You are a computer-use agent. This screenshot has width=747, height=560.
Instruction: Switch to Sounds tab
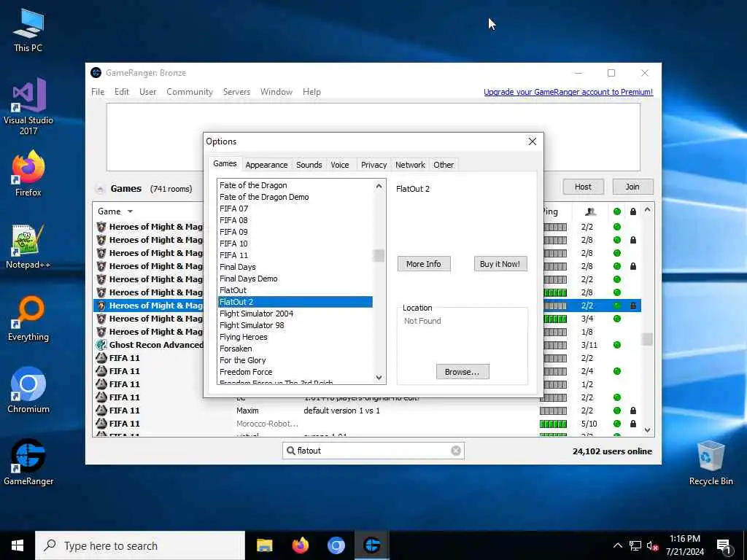point(309,165)
